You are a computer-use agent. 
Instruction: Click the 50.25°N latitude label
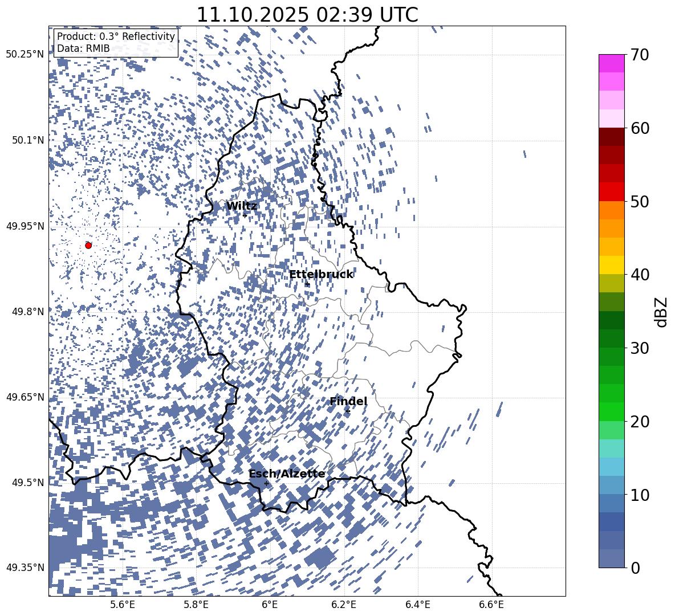(25, 55)
